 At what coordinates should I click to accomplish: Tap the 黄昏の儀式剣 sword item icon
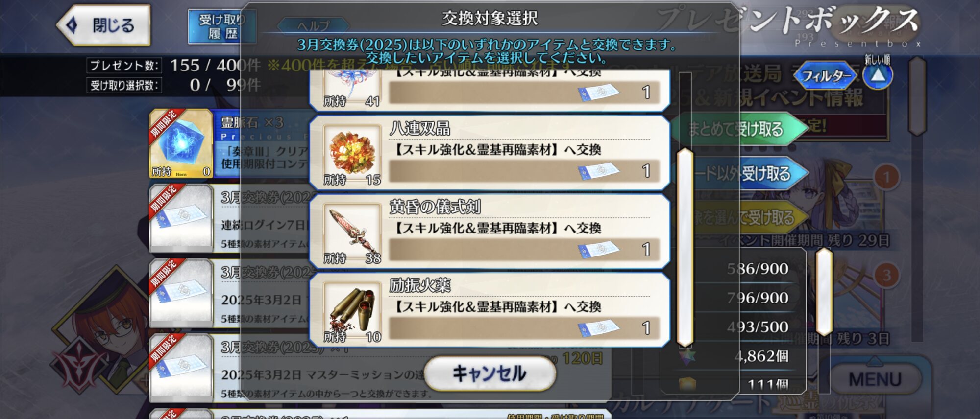click(352, 232)
